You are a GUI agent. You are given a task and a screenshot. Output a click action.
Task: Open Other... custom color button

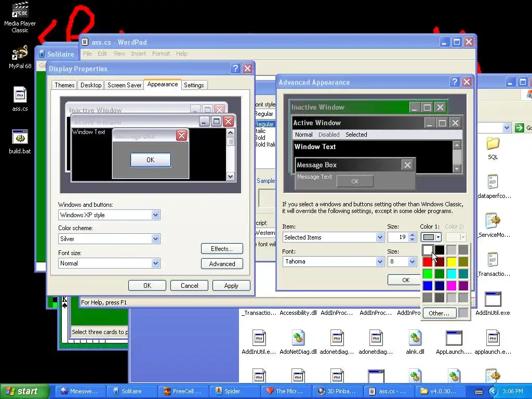439,313
